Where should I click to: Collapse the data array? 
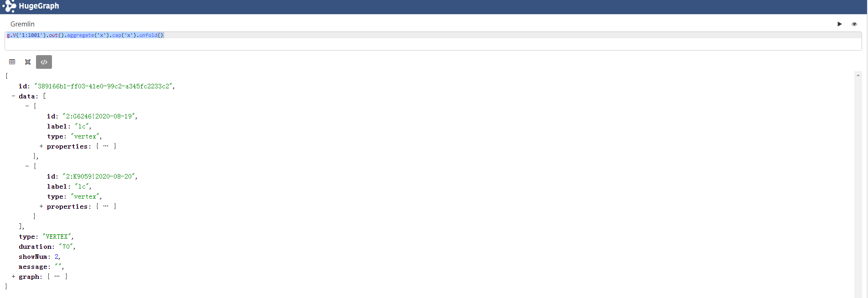(x=13, y=96)
